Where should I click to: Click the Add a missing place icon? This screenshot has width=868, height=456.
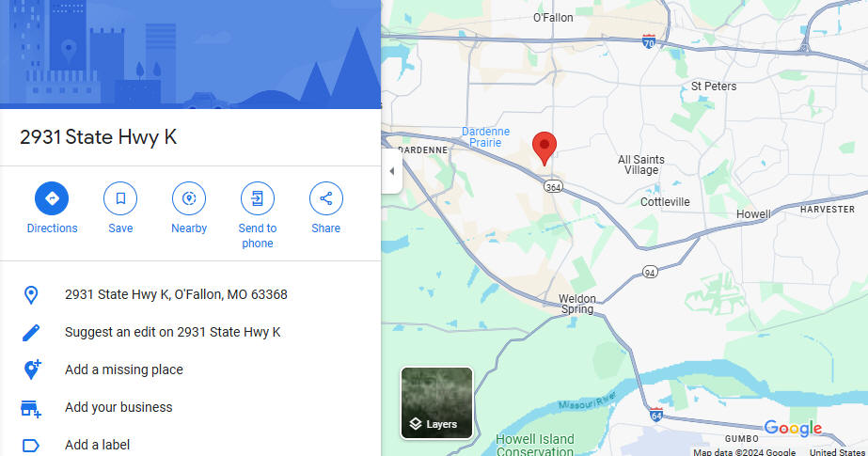pos(32,370)
